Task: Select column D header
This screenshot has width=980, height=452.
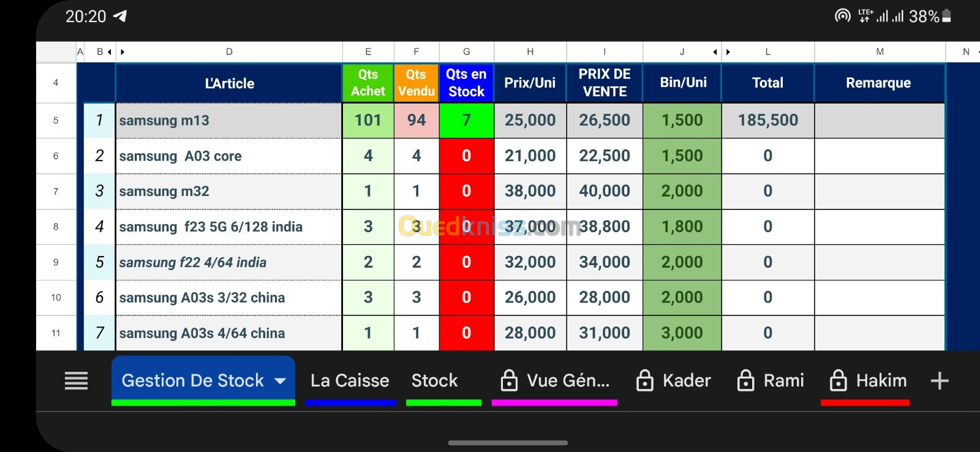Action: (x=229, y=52)
